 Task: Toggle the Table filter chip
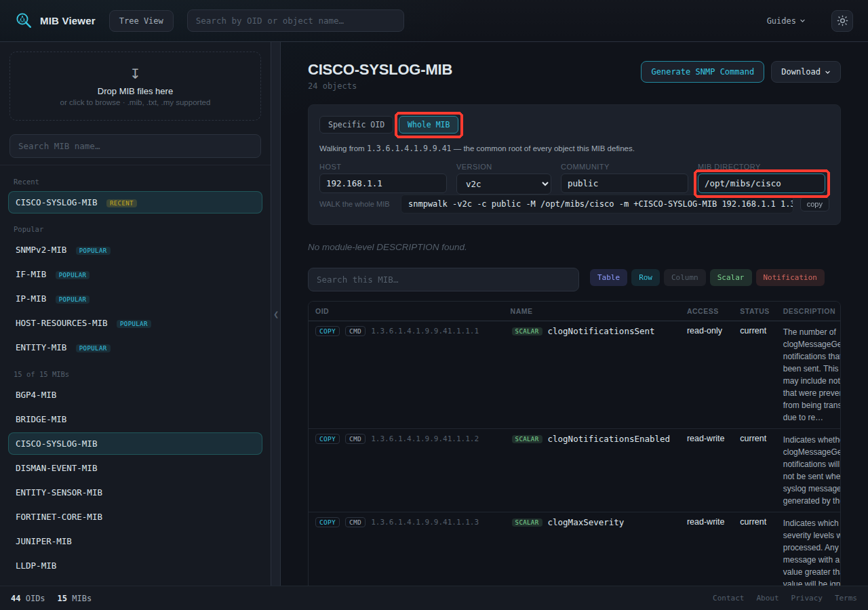coord(608,277)
